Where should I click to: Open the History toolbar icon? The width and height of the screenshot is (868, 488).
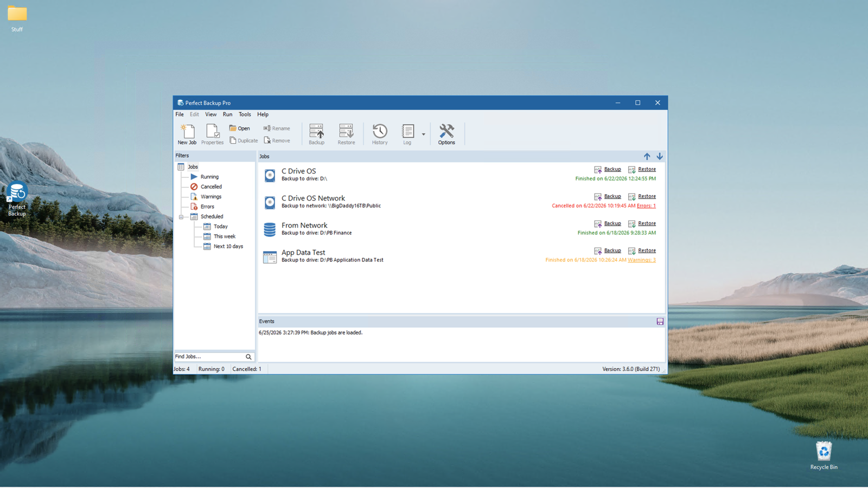tap(380, 134)
